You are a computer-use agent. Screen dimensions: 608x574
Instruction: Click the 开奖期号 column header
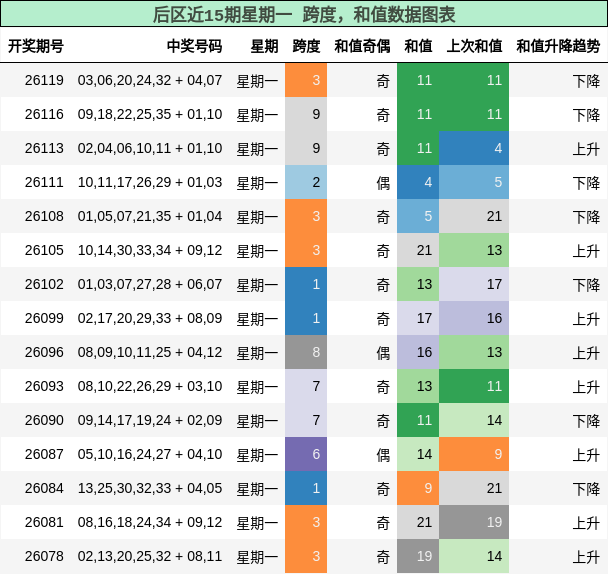[36, 46]
